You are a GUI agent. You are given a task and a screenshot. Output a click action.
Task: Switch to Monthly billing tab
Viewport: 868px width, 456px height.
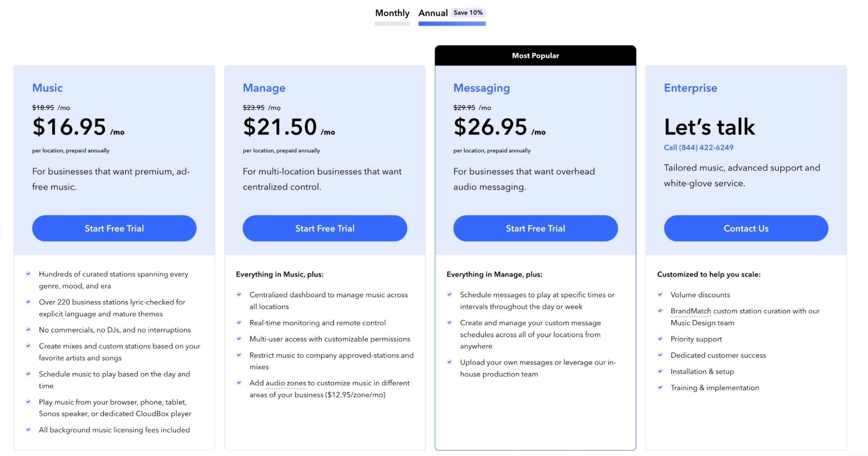pyautogui.click(x=392, y=13)
